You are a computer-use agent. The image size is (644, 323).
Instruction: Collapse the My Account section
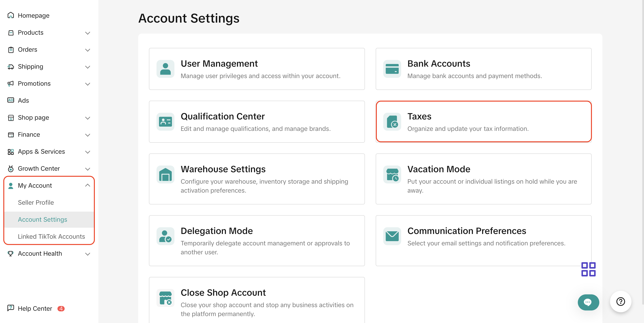tap(87, 185)
